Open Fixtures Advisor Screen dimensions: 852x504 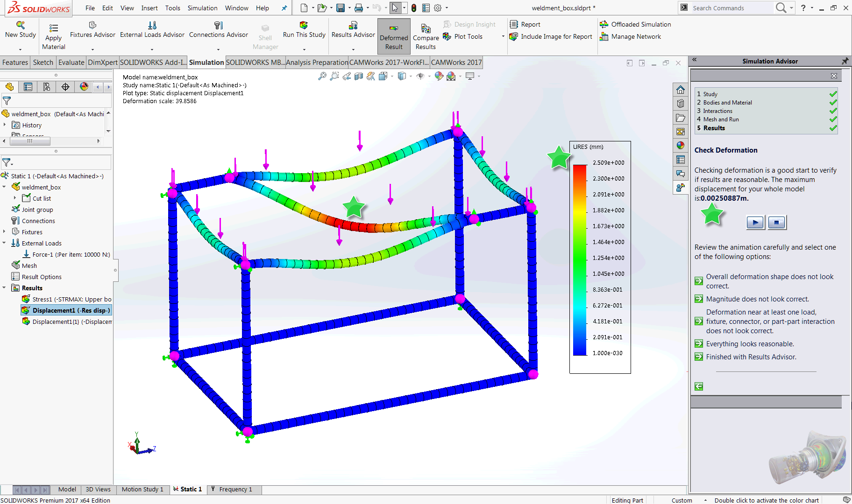tap(92, 29)
